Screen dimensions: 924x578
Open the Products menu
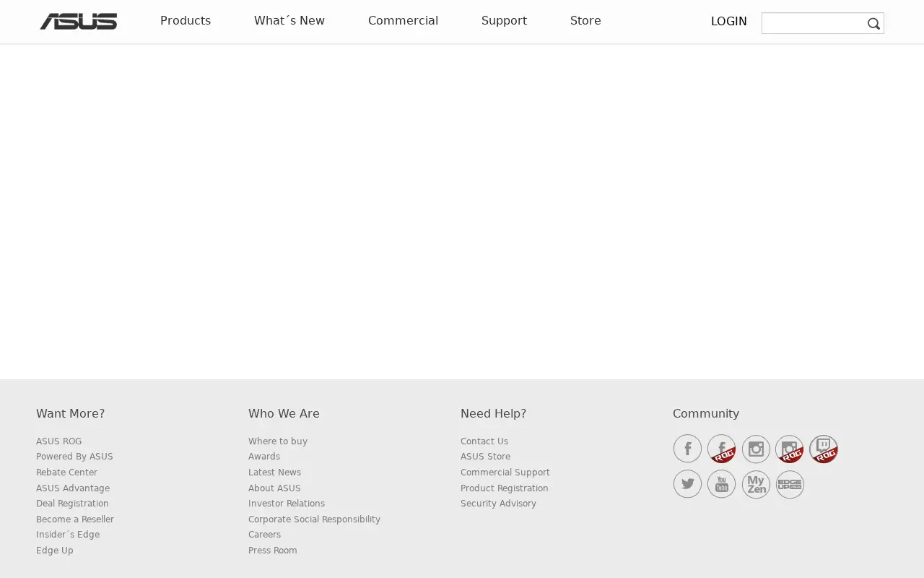pyautogui.click(x=186, y=21)
